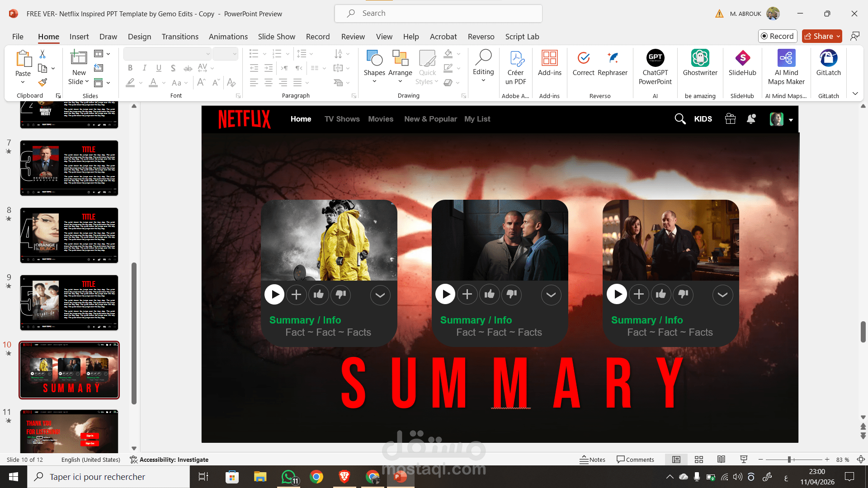Open the Insert tab

pyautogui.click(x=79, y=37)
